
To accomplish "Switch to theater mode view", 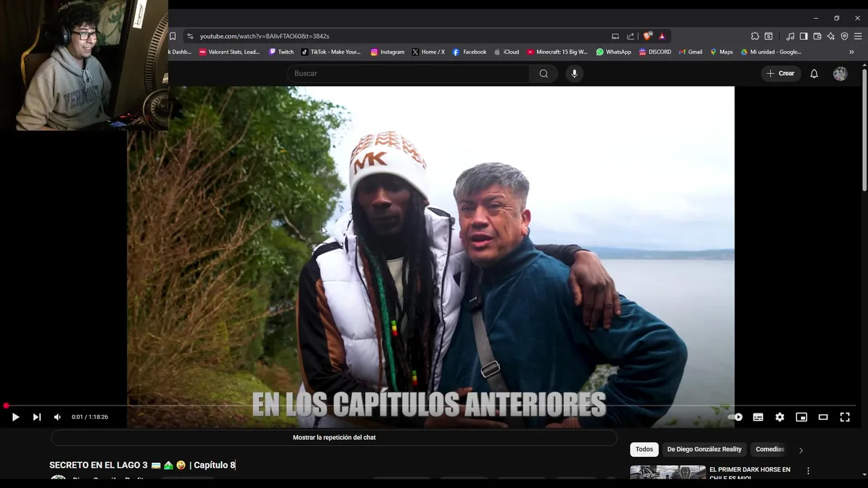I will point(823,417).
